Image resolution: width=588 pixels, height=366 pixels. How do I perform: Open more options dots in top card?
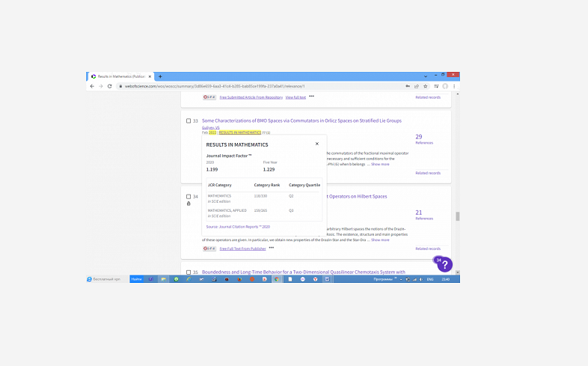(x=312, y=97)
